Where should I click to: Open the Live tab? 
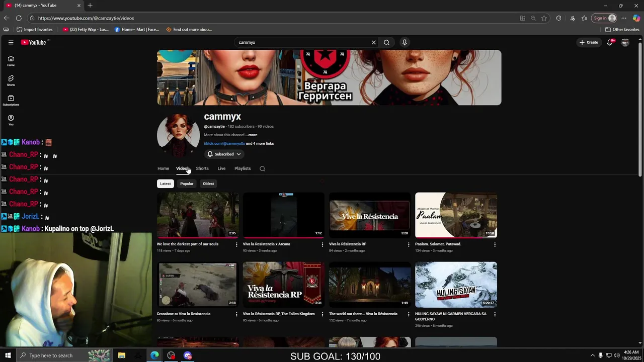coord(221,168)
